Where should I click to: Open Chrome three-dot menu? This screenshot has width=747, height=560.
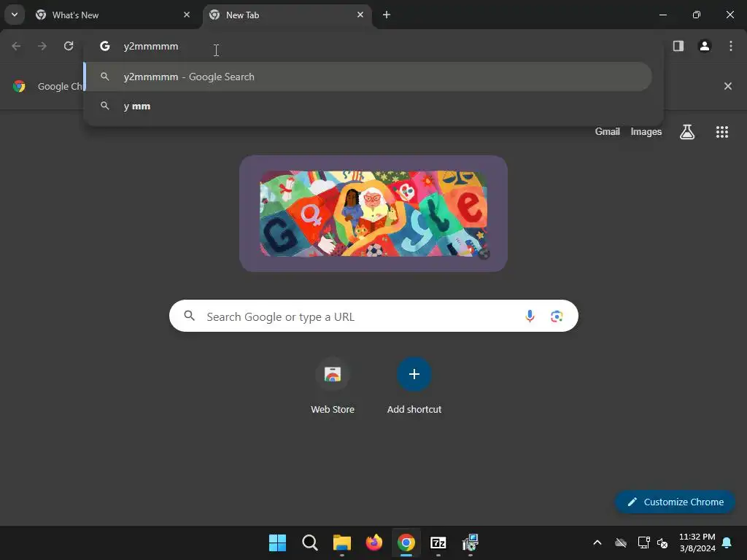pos(731,46)
